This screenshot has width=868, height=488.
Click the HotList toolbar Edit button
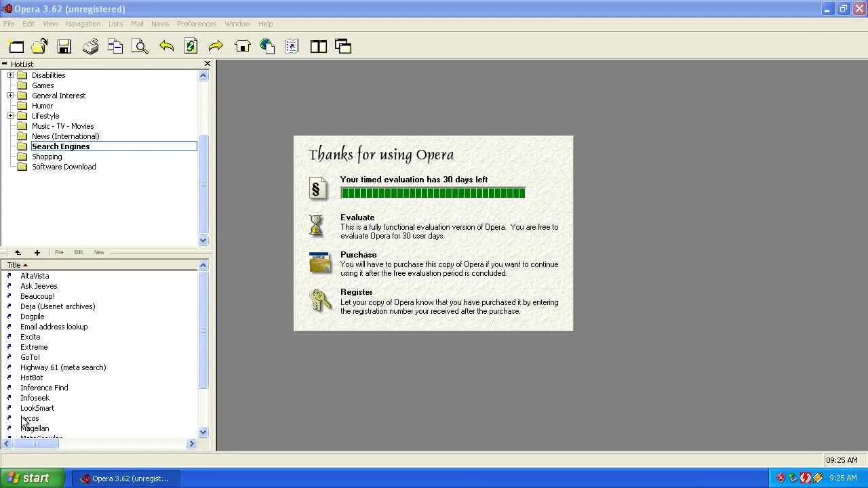point(79,252)
